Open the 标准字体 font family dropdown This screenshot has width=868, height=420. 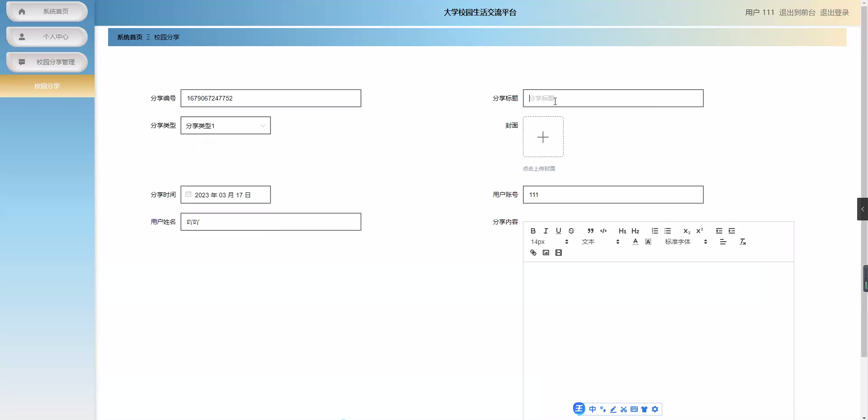coord(686,242)
